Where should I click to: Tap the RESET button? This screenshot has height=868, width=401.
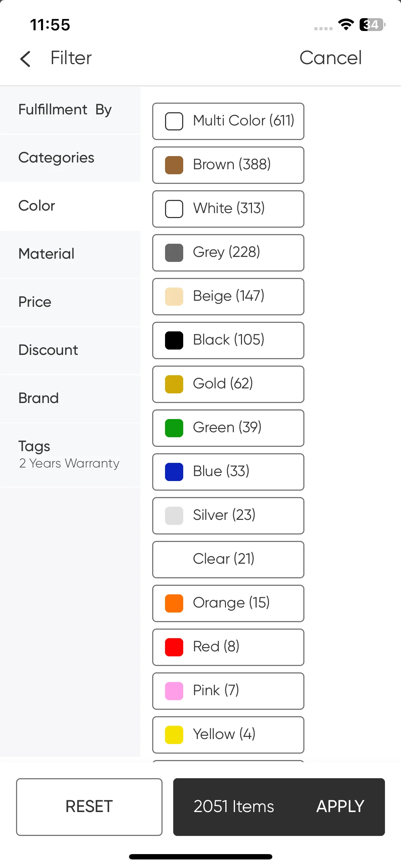(89, 807)
